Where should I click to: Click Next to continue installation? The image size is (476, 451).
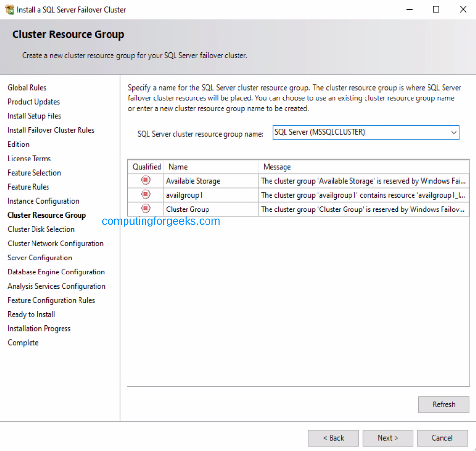(x=387, y=438)
